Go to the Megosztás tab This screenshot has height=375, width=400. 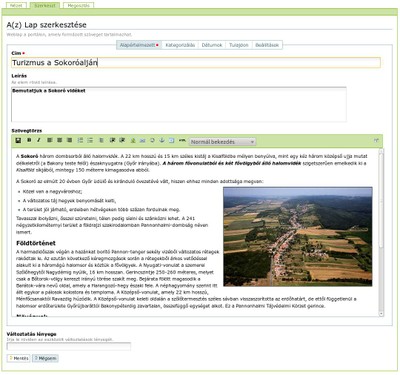[78, 6]
